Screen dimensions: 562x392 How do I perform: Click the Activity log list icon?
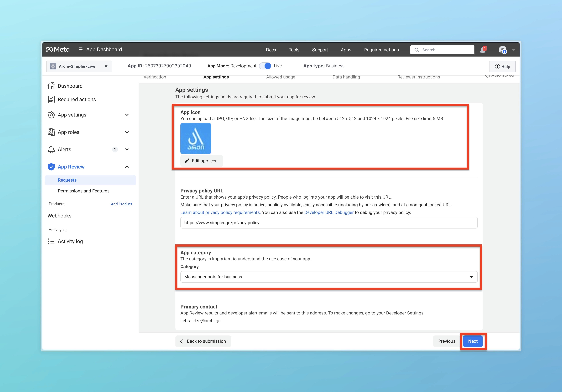coord(51,241)
